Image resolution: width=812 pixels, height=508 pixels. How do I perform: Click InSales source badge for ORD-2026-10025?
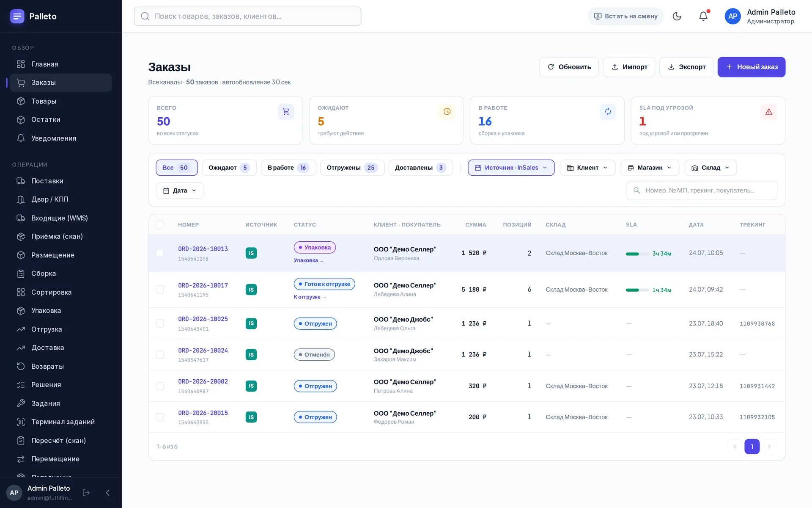[251, 323]
